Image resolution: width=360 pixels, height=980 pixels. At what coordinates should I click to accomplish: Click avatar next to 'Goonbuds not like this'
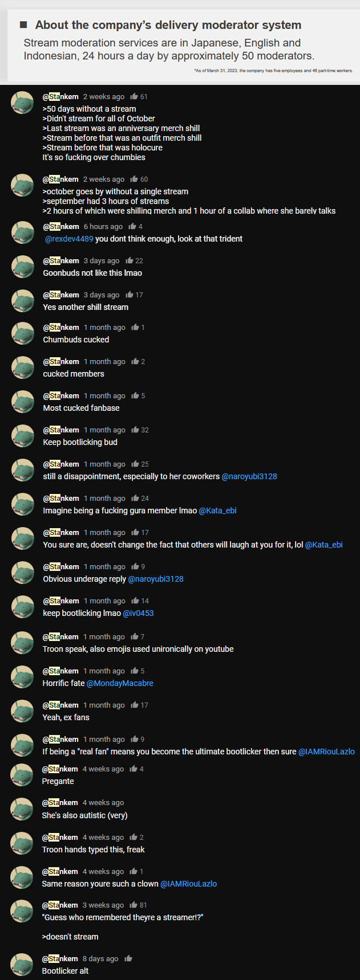[x=23, y=266]
